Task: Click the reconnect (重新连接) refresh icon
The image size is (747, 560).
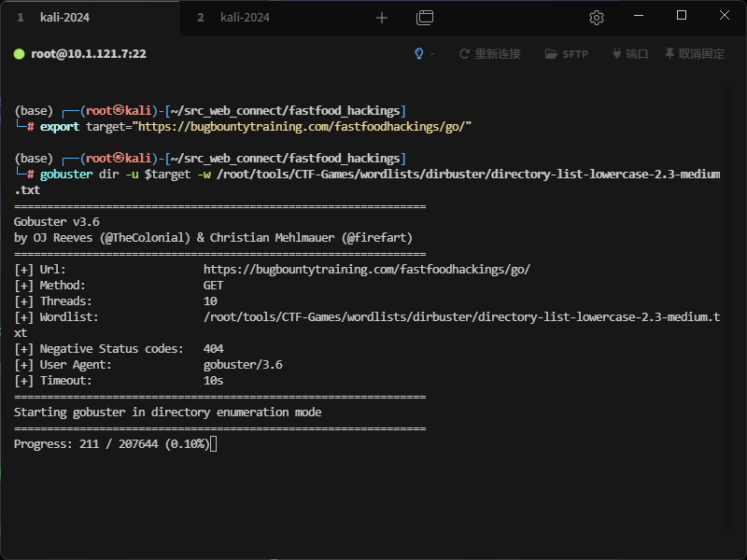Action: click(464, 54)
